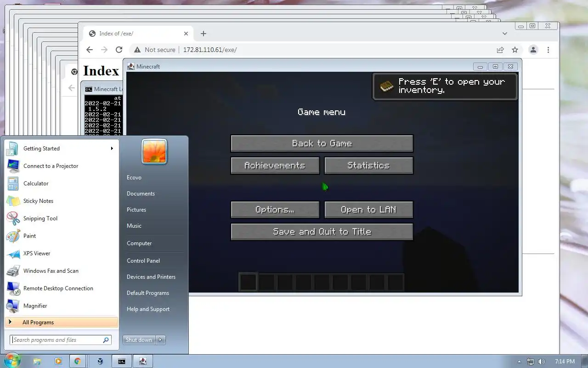The height and width of the screenshot is (368, 588).
Task: Click the Not secure warning icon
Action: (136, 50)
